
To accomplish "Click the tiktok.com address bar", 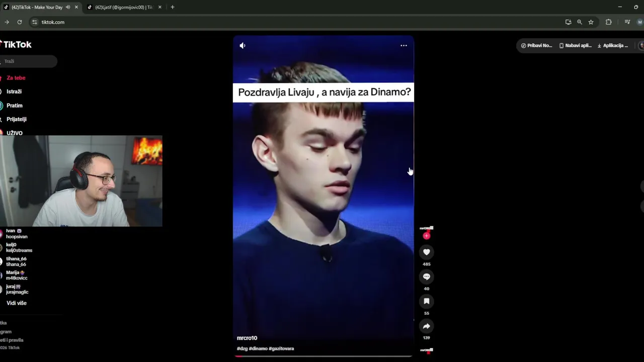I will 297,22.
